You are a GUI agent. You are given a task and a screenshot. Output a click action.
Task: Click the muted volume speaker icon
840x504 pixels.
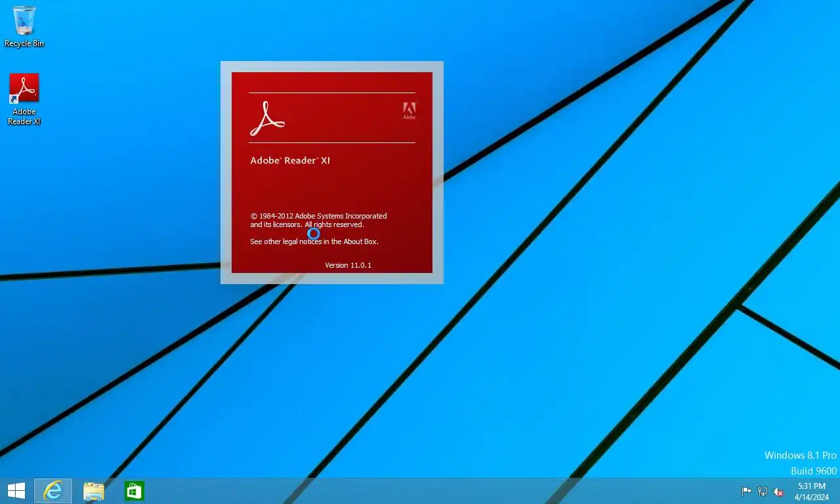point(778,492)
